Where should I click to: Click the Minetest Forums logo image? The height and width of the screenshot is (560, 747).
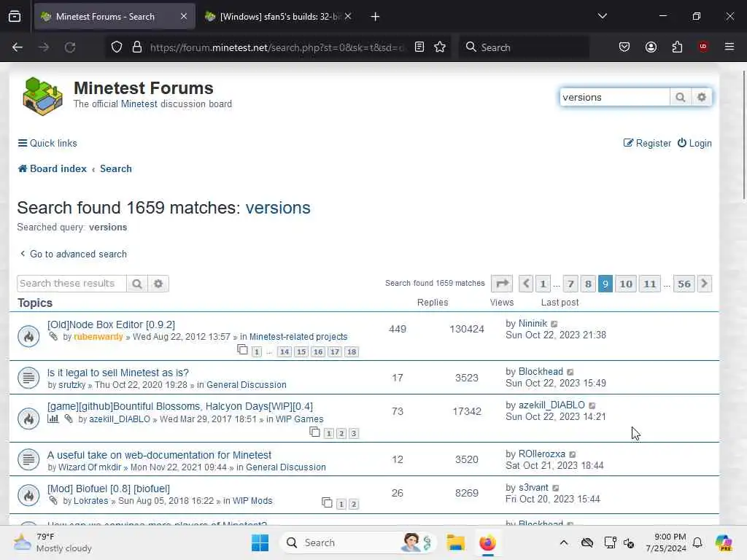pos(43,97)
